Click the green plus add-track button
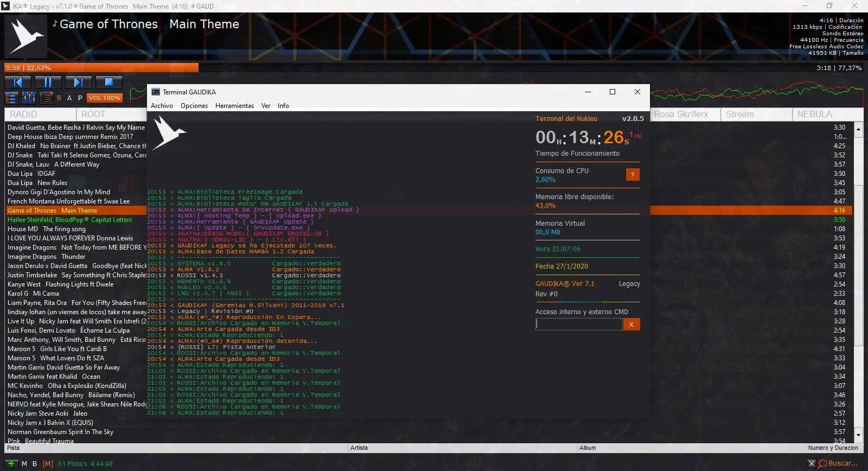The height and width of the screenshot is (471, 868). (x=11, y=463)
